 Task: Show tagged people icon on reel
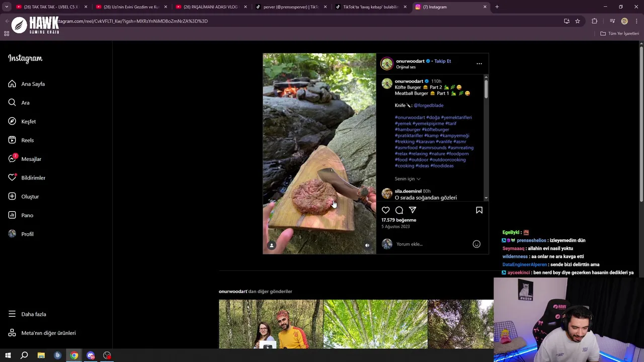[x=272, y=245]
